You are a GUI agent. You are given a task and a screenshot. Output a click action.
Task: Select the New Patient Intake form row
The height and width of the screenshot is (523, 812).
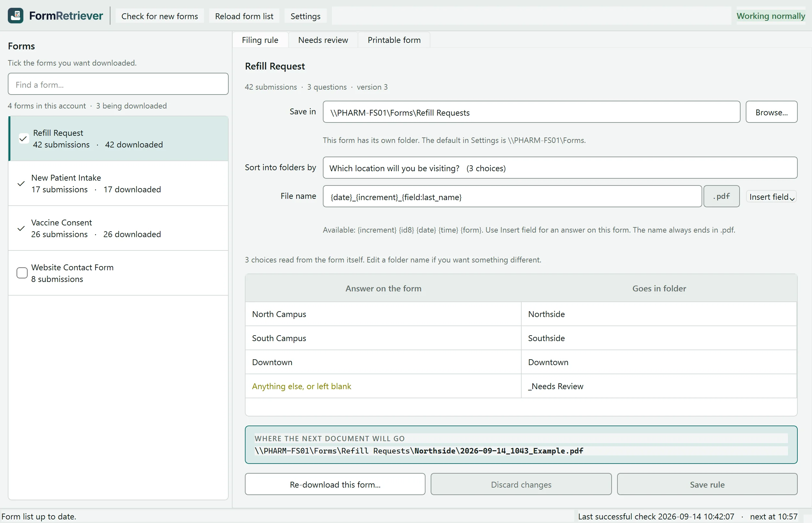118,184
